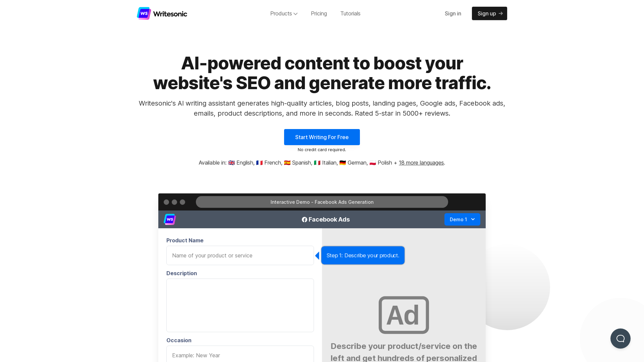This screenshot has height=362, width=644.
Task: Click the Sign in link
Action: pos(452,13)
